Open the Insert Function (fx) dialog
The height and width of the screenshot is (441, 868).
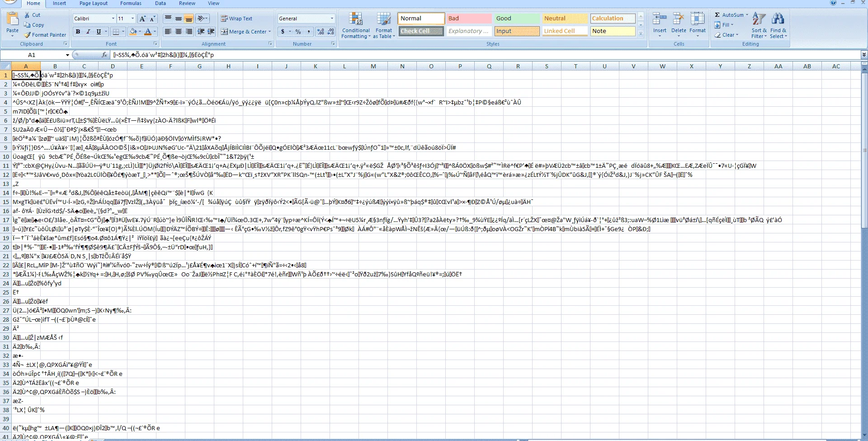105,55
